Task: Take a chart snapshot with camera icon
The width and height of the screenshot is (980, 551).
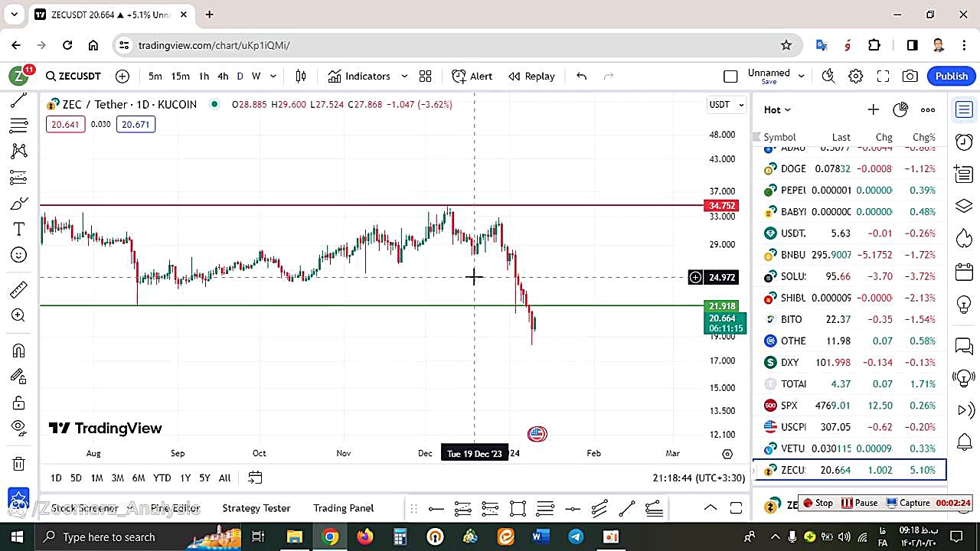Action: pos(910,76)
